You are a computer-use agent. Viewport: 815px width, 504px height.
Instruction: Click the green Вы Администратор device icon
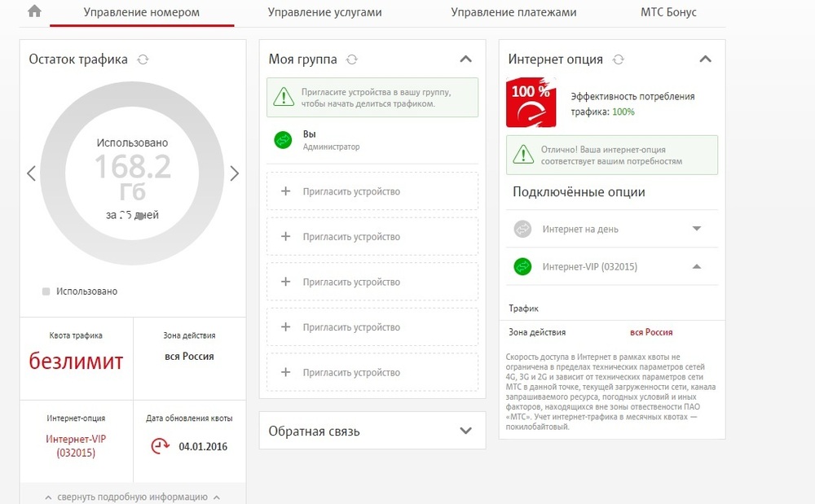tap(283, 140)
